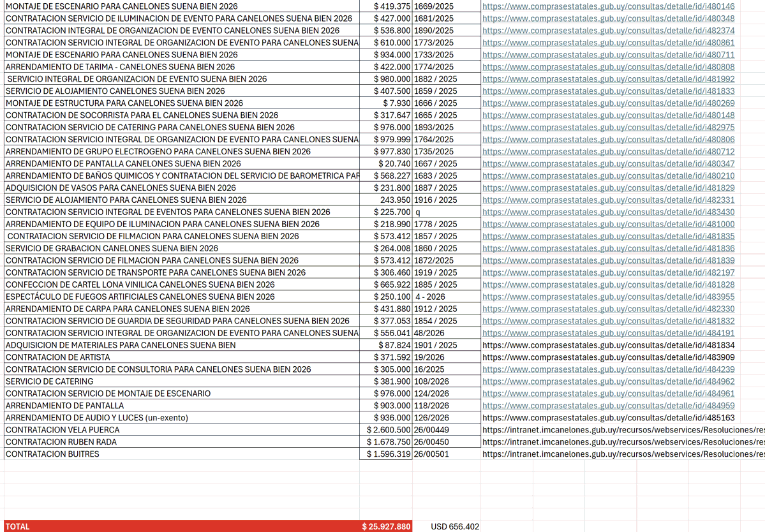Open the link ending in i480808

(609, 67)
